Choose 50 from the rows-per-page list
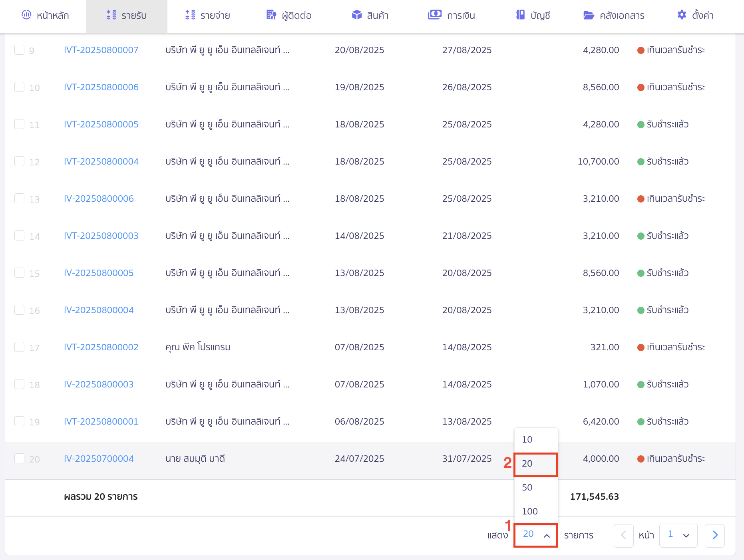The height and width of the screenshot is (560, 744). point(527,487)
